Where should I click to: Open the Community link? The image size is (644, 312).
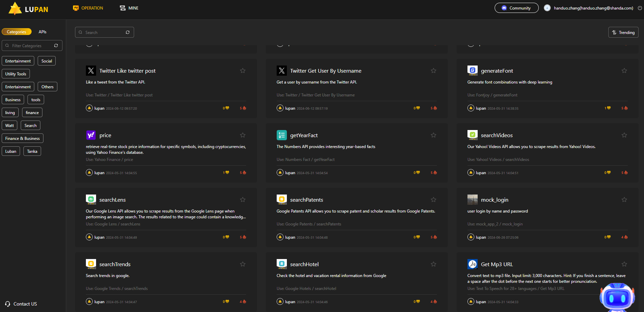(x=516, y=8)
